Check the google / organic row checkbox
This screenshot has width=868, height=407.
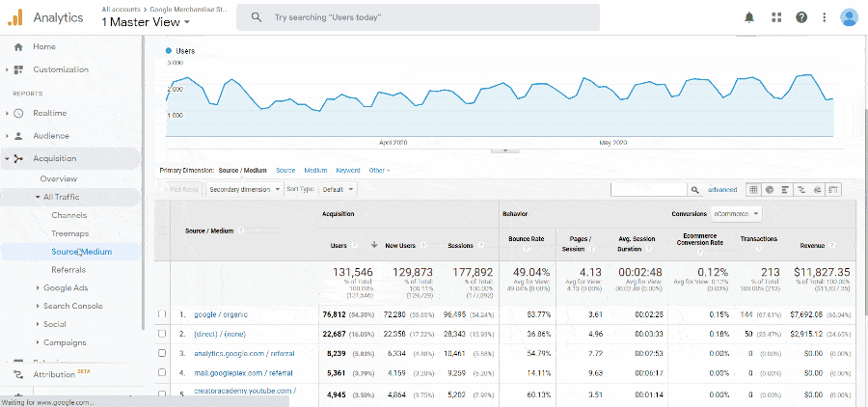coord(162,314)
